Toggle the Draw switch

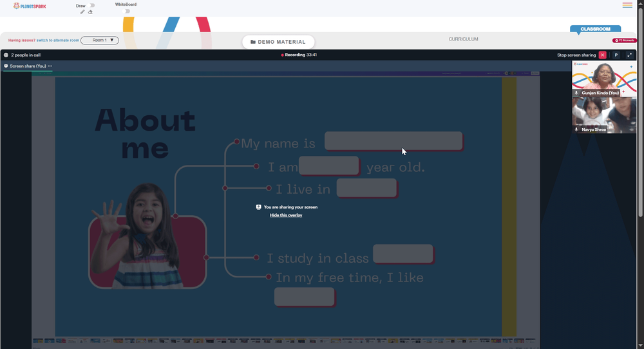91,5
